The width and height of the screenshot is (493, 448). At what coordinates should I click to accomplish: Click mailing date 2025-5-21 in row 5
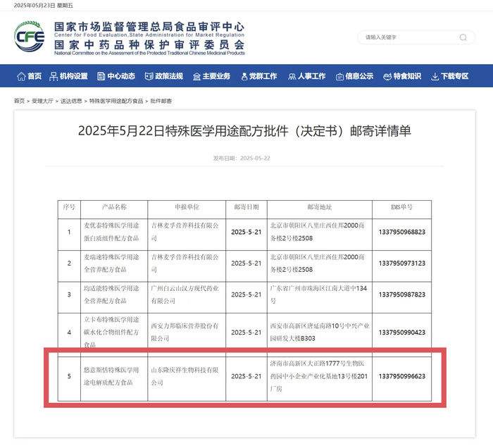click(x=246, y=376)
